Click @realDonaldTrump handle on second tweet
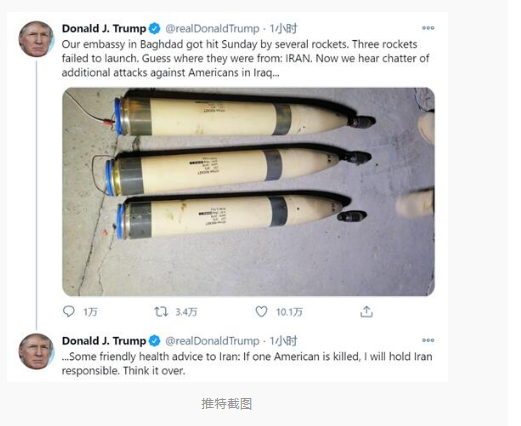This screenshot has width=521, height=426. pyautogui.click(x=212, y=341)
